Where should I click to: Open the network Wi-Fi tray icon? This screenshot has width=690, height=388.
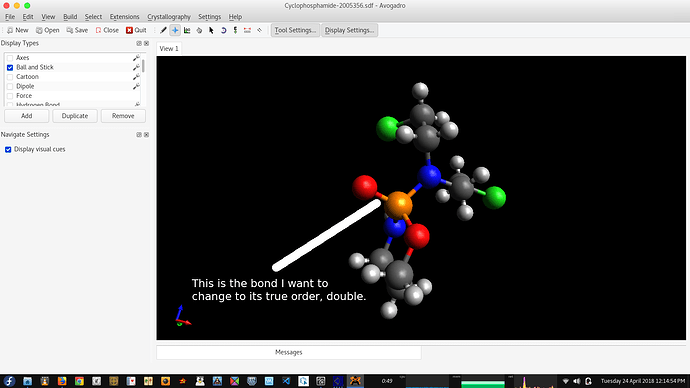coord(566,381)
